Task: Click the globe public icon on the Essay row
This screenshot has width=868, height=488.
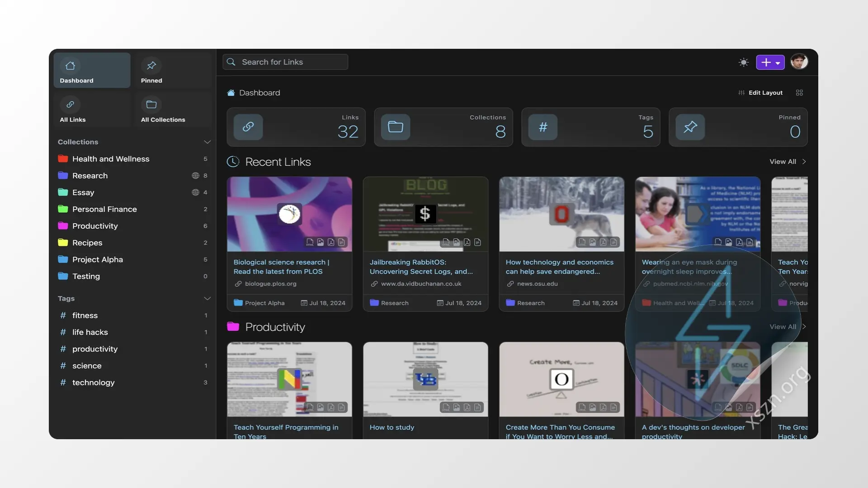Action: 195,192
